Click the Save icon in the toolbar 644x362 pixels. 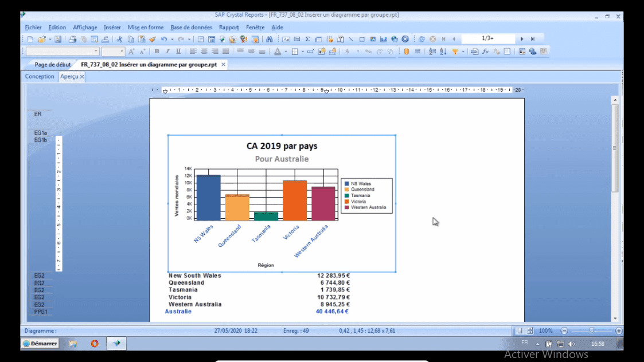pos(58,40)
